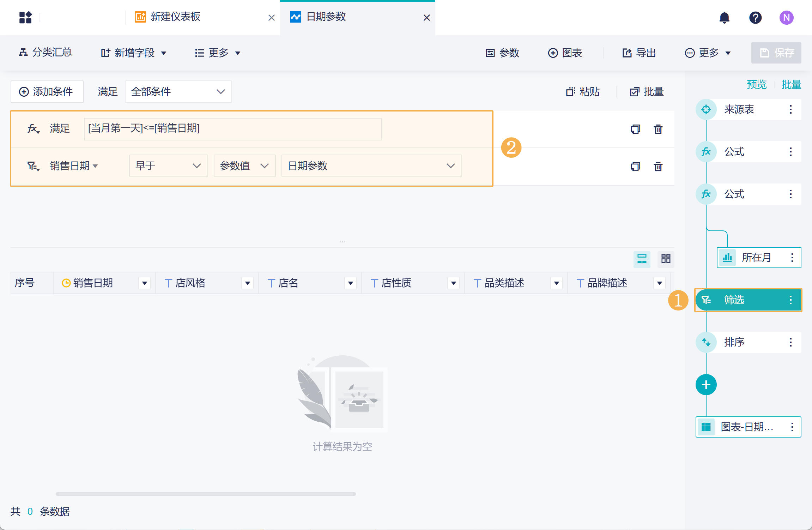Open 店名 column filter arrow
The height and width of the screenshot is (530, 812).
[x=350, y=283]
